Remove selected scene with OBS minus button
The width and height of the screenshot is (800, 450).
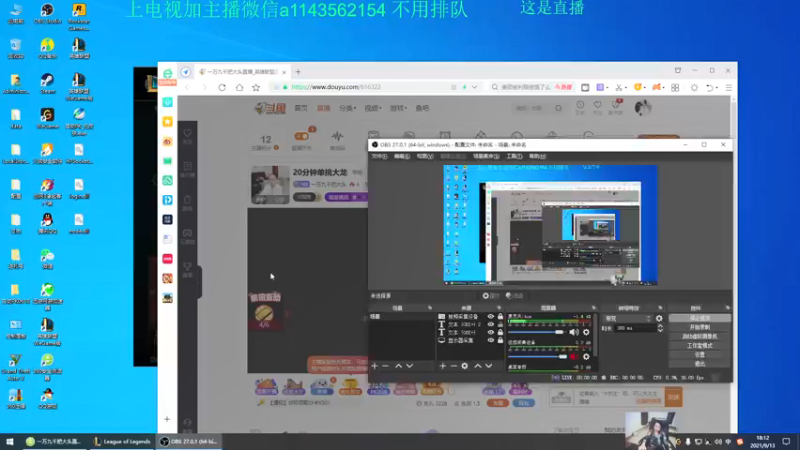(x=386, y=366)
